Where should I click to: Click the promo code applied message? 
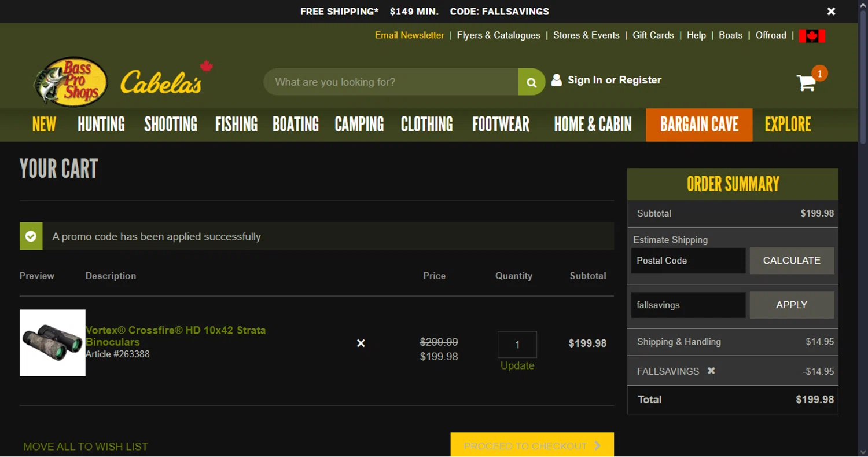(156, 236)
